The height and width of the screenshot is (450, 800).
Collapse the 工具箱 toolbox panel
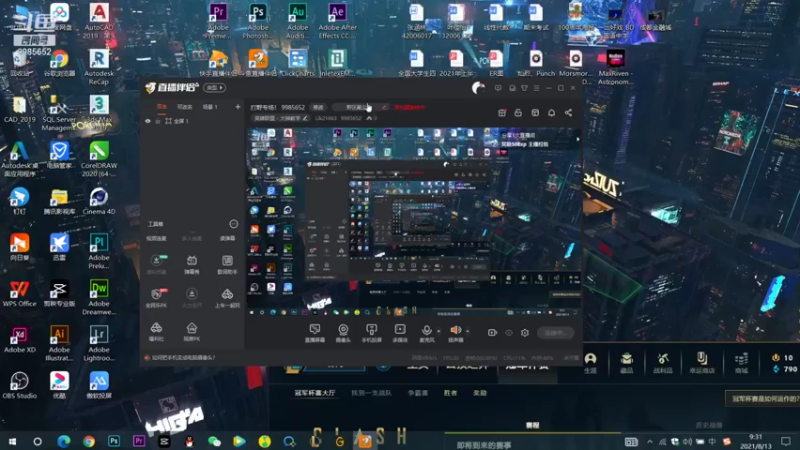point(234,224)
